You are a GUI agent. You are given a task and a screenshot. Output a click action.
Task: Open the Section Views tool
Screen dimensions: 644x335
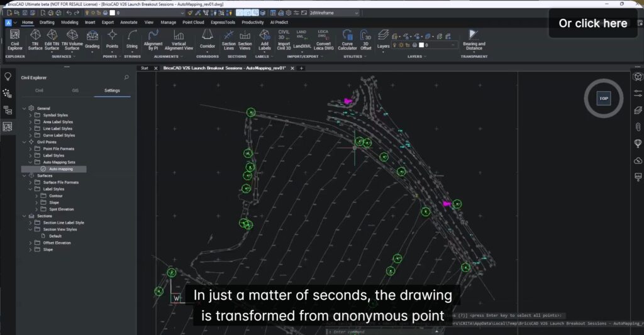245,40
